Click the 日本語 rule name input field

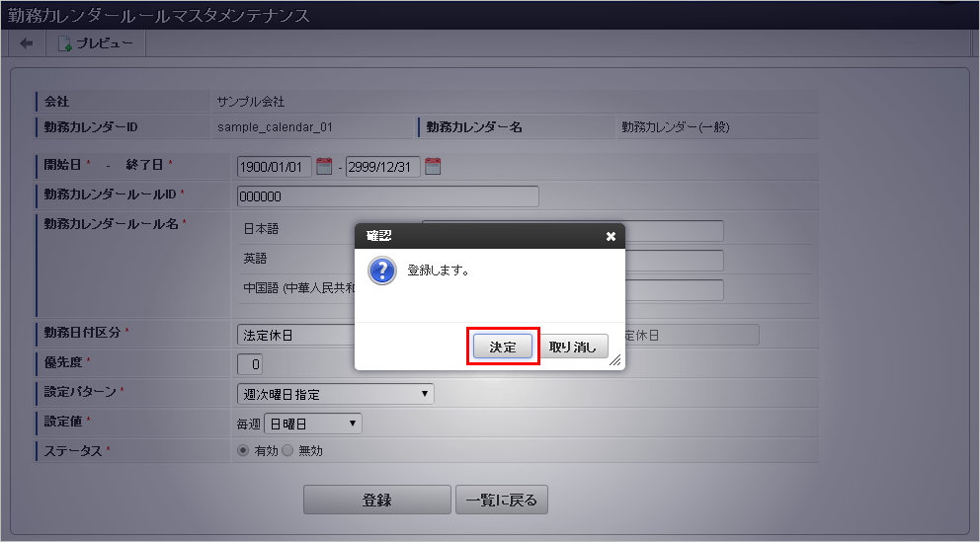click(x=675, y=231)
